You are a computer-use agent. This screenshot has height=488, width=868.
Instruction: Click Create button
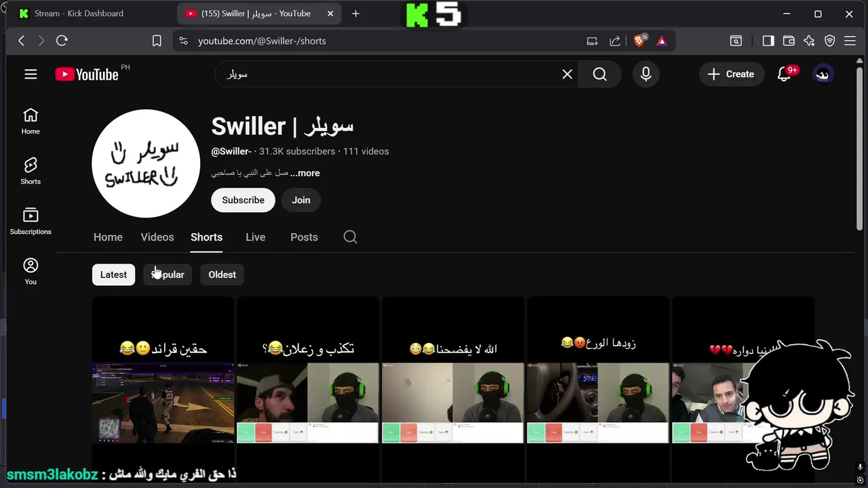coord(730,74)
